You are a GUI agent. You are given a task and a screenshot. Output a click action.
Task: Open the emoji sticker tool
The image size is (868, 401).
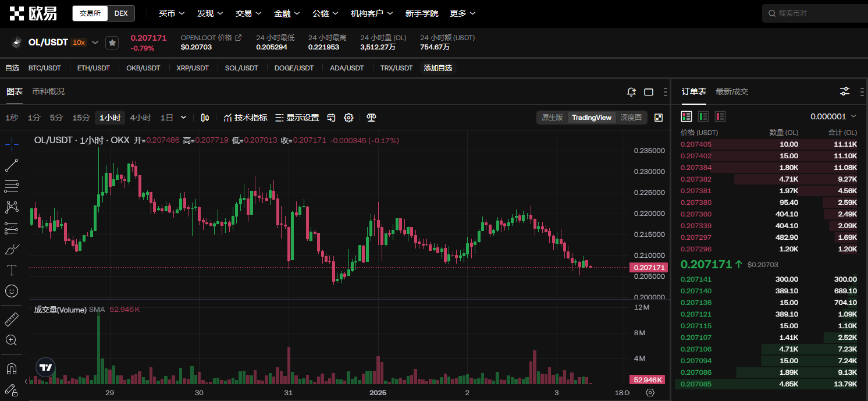click(x=12, y=290)
